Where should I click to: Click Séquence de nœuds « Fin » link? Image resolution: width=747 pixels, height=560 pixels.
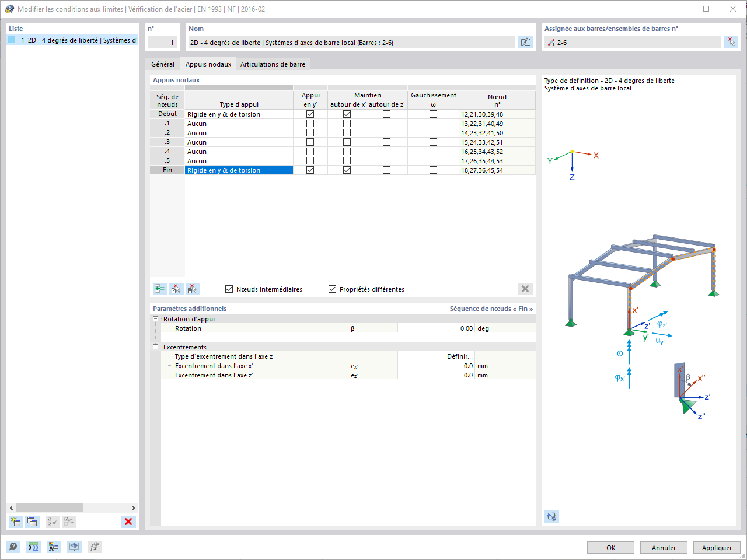coord(491,309)
